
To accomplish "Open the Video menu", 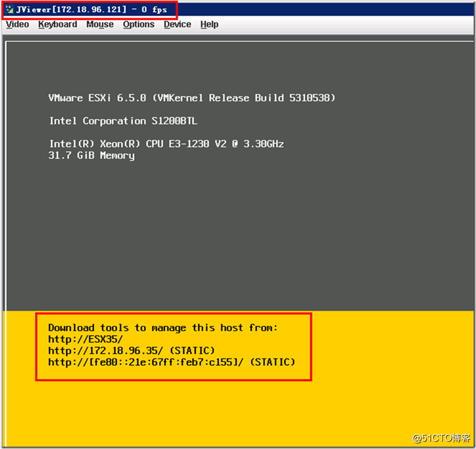I will point(17,24).
